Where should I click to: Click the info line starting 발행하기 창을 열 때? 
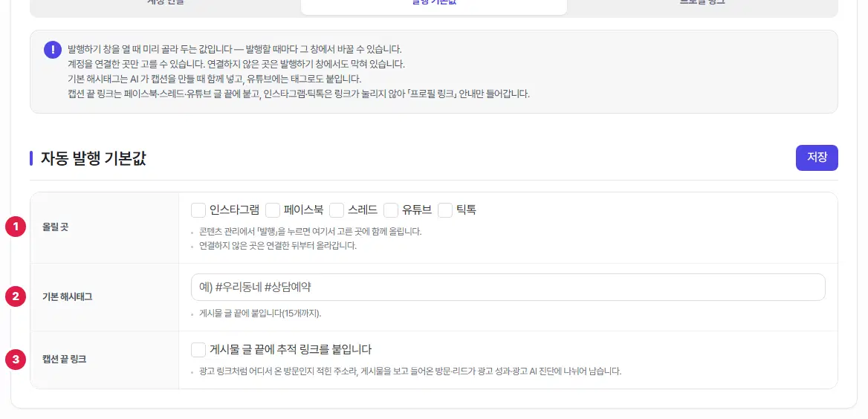point(234,49)
